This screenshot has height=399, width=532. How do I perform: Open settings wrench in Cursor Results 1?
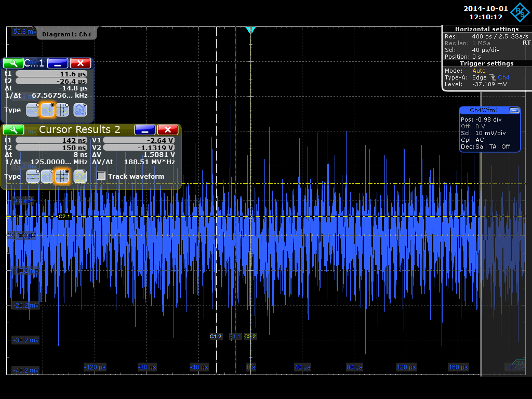click(x=13, y=63)
